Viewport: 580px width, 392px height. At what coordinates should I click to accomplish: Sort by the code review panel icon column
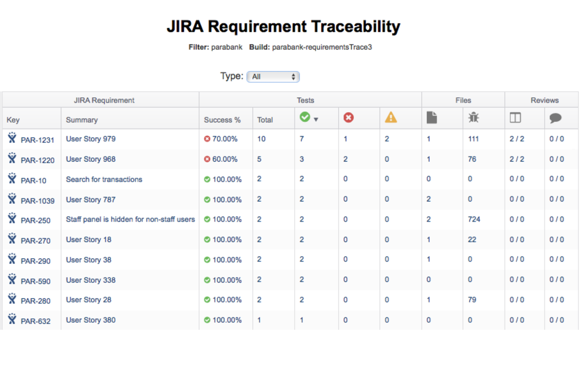(x=515, y=117)
